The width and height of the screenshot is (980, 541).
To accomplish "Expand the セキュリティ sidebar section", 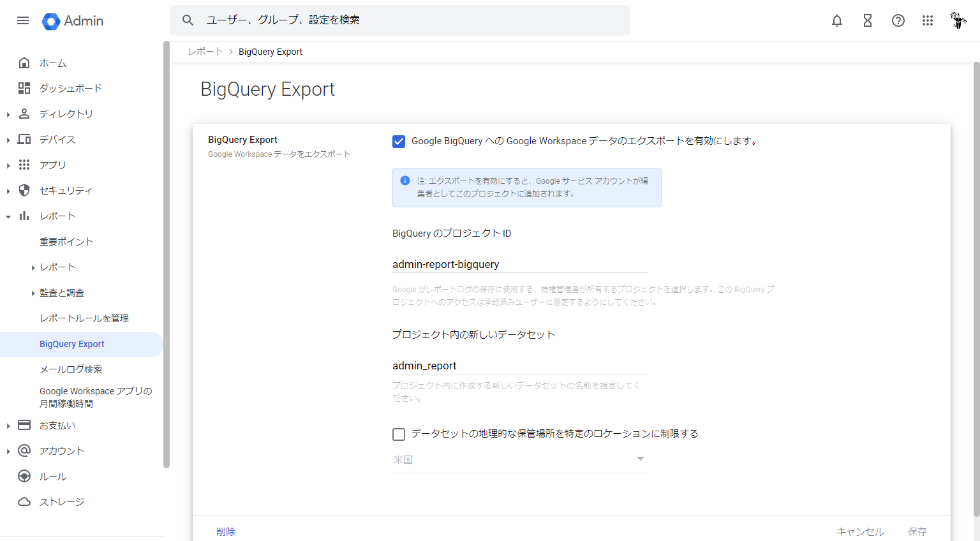I will [x=8, y=191].
